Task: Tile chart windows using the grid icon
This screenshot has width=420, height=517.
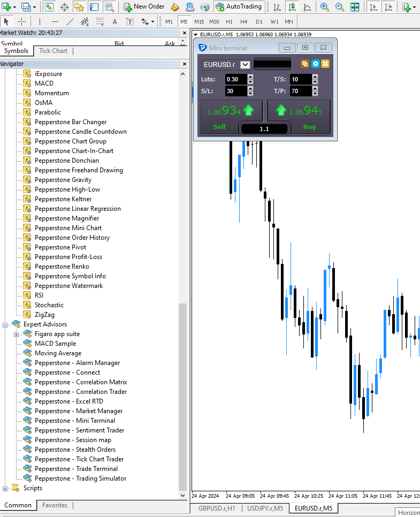Action: tap(355, 6)
